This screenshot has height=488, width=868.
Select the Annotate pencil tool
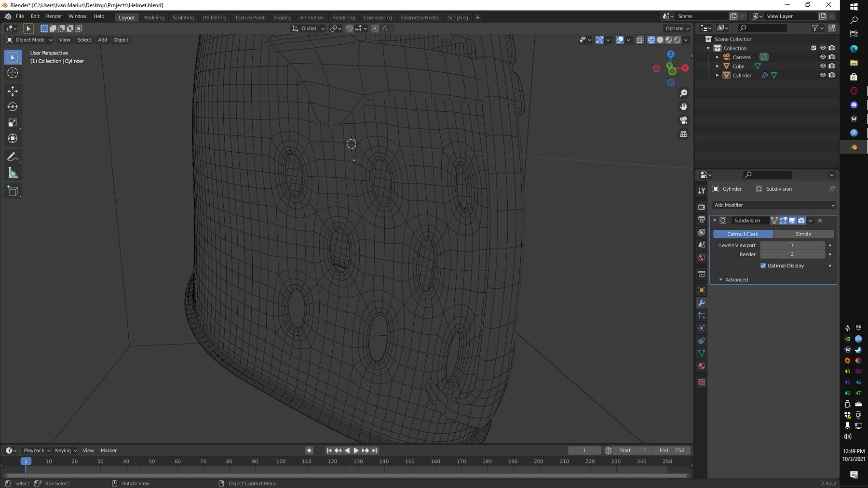click(x=13, y=157)
